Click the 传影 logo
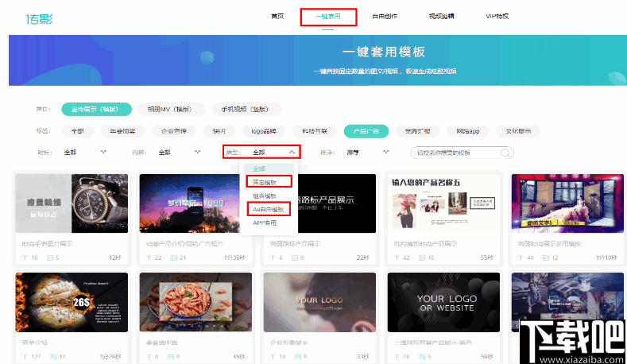 click(x=39, y=19)
